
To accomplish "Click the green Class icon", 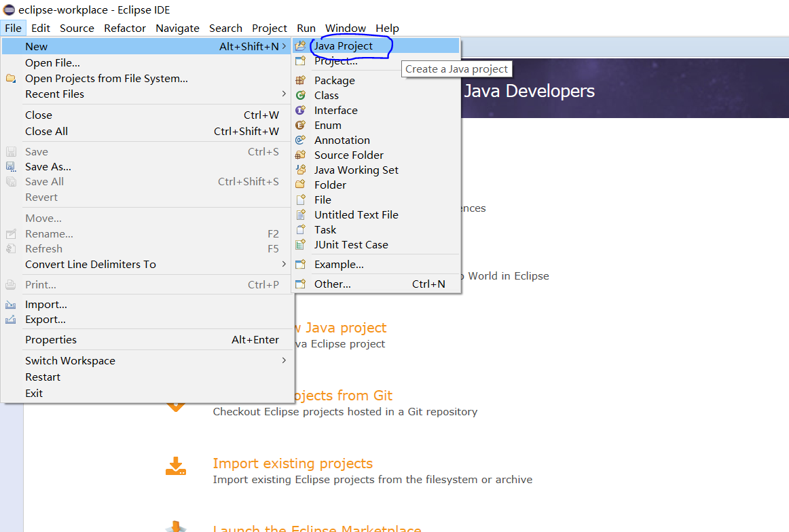I will (300, 96).
